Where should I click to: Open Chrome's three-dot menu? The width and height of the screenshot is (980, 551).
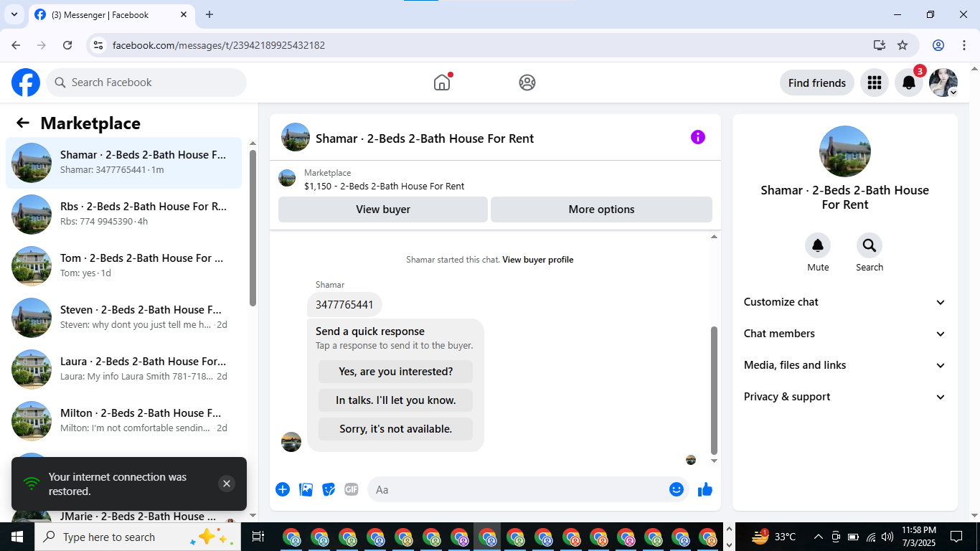963,45
